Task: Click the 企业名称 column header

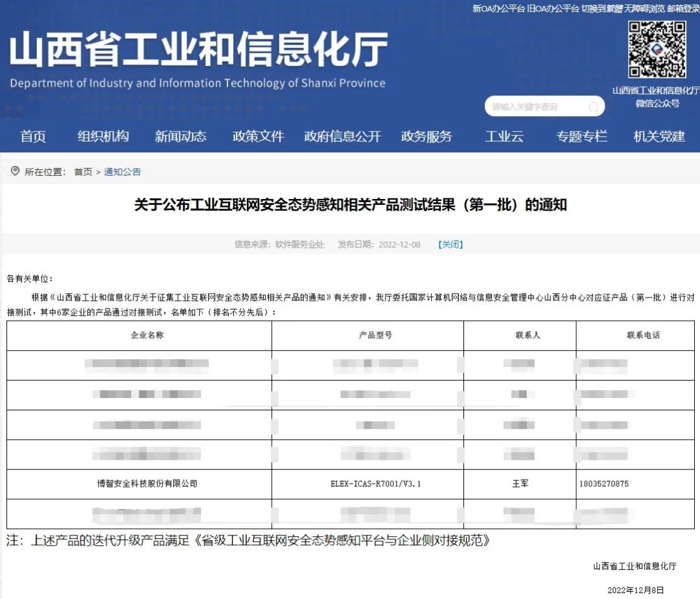Action: click(147, 335)
